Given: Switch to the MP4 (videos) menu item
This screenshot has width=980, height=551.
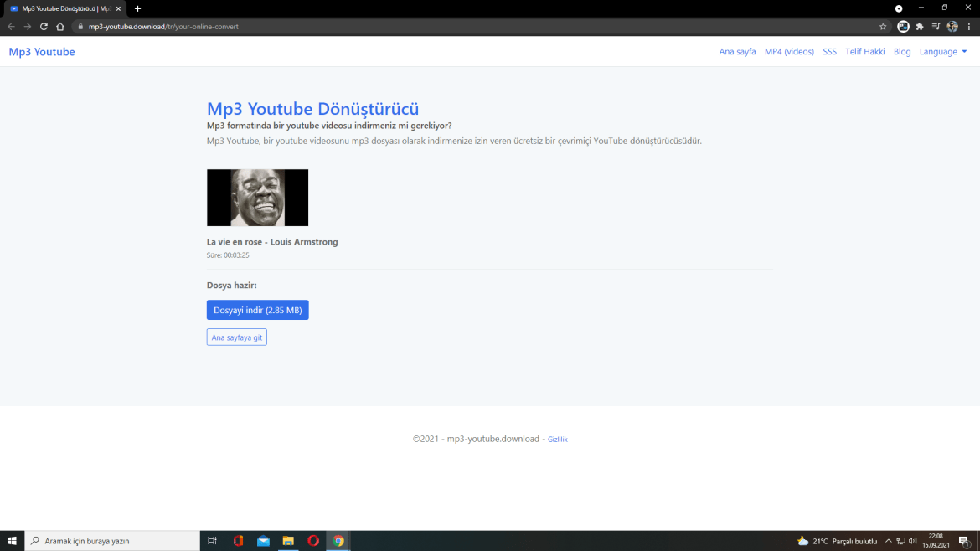Looking at the screenshot, I should pos(789,51).
